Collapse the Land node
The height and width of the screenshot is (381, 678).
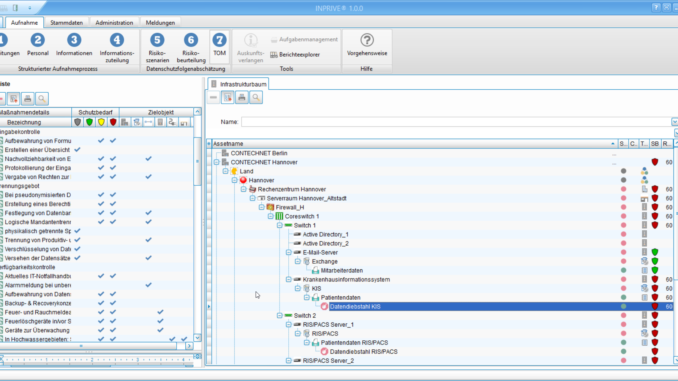point(226,171)
